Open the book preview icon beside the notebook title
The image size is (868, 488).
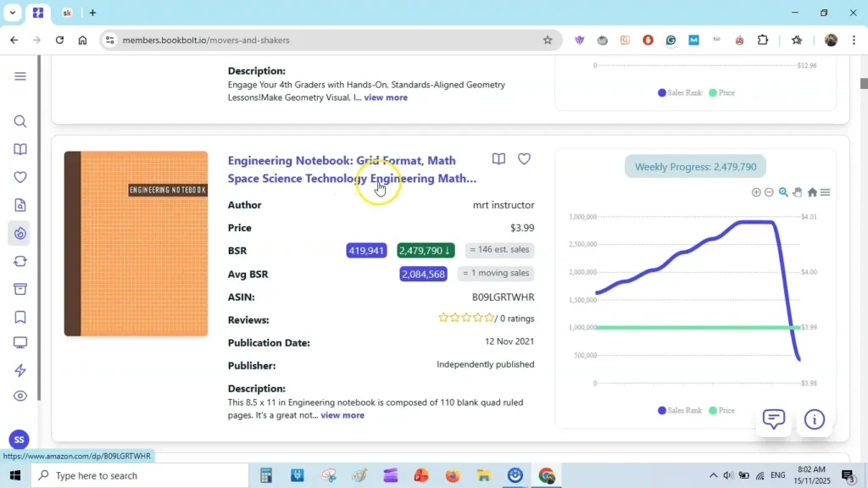coord(498,158)
